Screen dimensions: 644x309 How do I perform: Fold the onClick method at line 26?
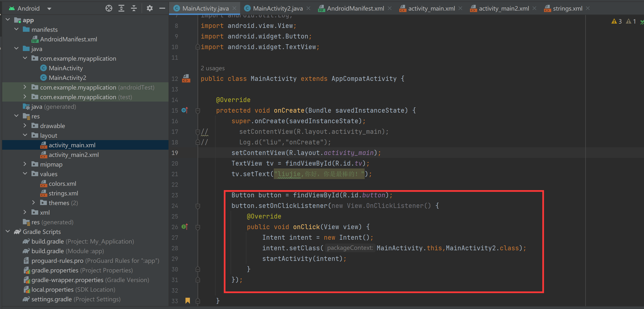pyautogui.click(x=198, y=227)
